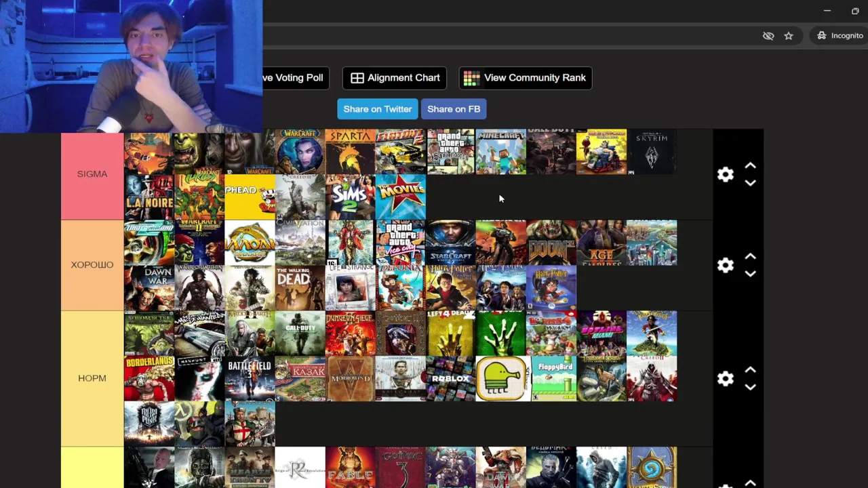Click Share on FB
The image size is (868, 488).
coord(454,109)
